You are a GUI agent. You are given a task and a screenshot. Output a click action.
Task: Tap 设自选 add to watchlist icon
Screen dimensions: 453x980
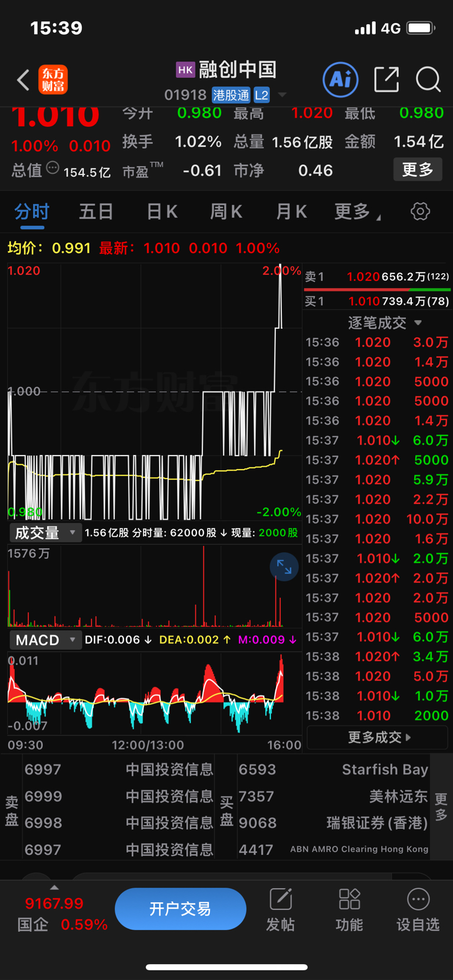coord(418,910)
